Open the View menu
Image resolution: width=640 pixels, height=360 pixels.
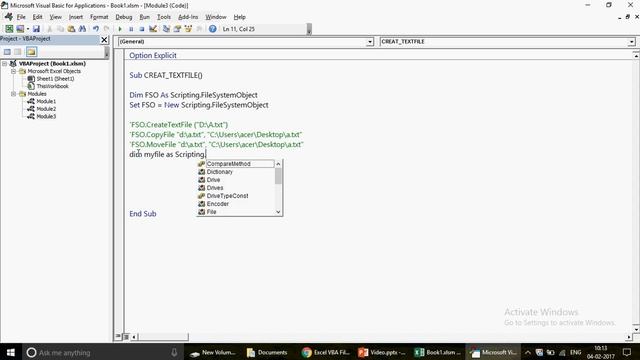(x=56, y=17)
